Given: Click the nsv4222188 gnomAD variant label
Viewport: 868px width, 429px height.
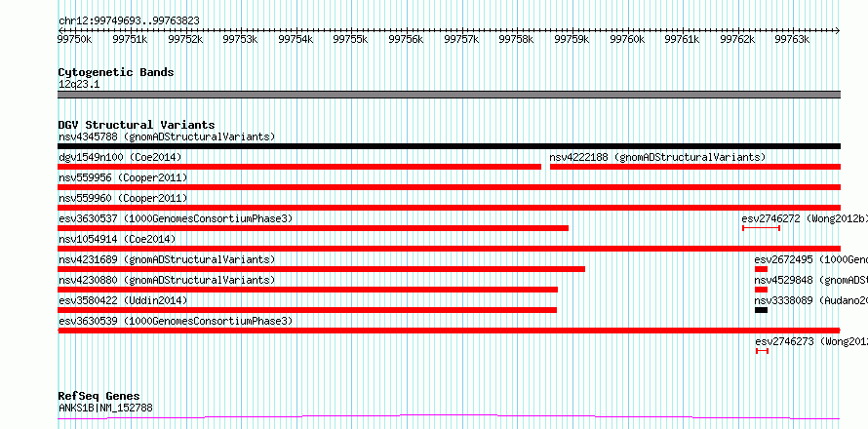Looking at the screenshot, I should [x=657, y=157].
